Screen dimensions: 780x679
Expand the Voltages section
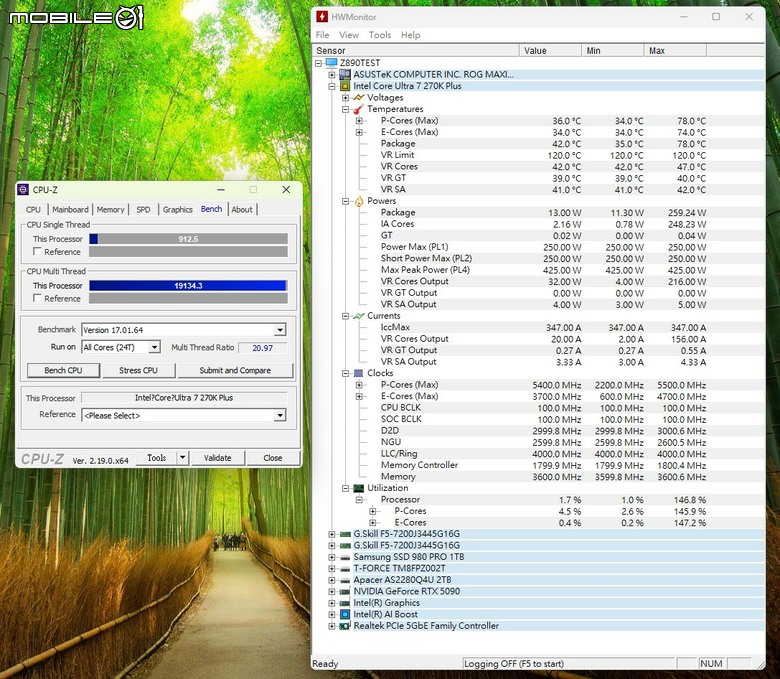[x=345, y=97]
